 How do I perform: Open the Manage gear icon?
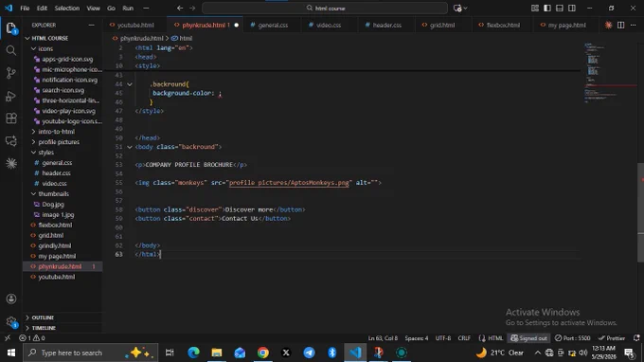point(11,321)
